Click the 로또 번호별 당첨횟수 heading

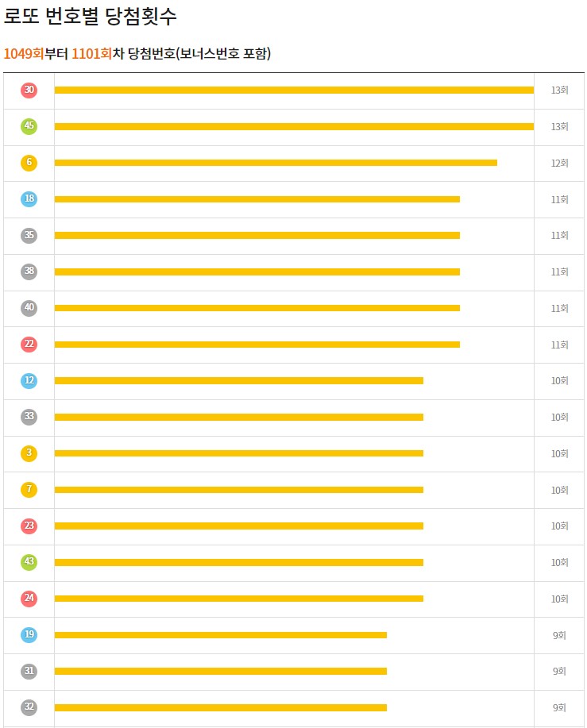click(90, 16)
